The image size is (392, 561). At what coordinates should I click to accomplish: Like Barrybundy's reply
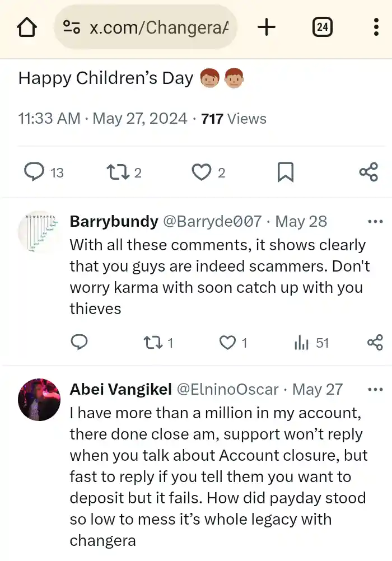(227, 343)
